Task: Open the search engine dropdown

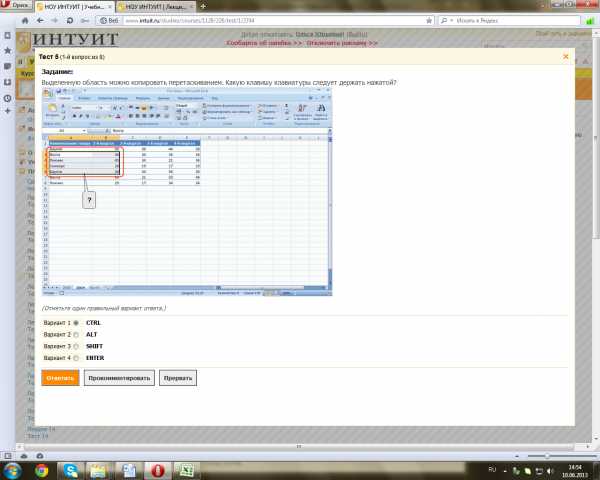Action: (x=447, y=21)
